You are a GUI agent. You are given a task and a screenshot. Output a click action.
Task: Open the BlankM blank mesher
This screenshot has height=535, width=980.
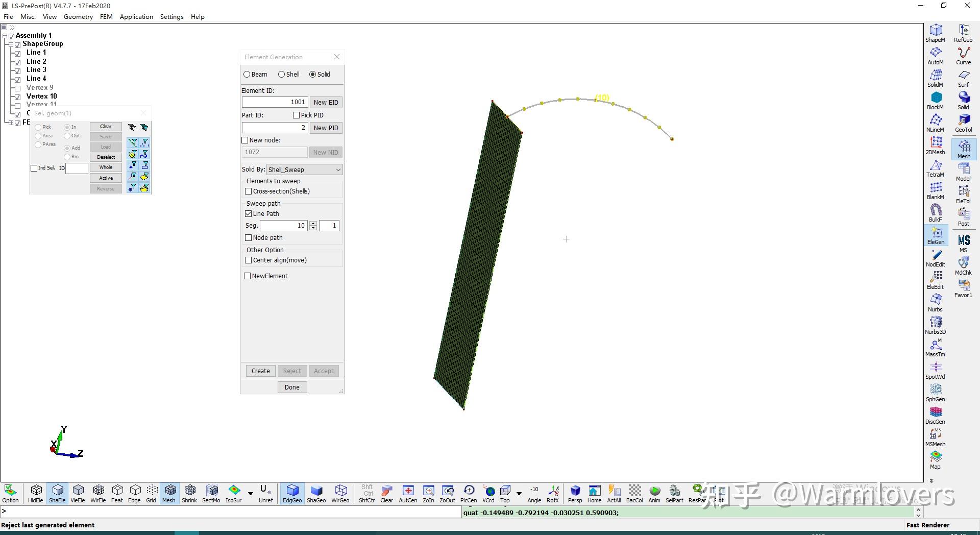pyautogui.click(x=935, y=190)
